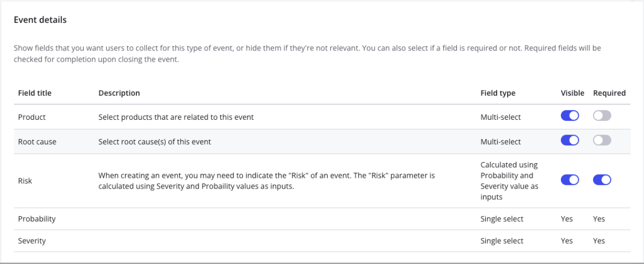Click the Event details heading
The width and height of the screenshot is (644, 264).
click(x=40, y=20)
